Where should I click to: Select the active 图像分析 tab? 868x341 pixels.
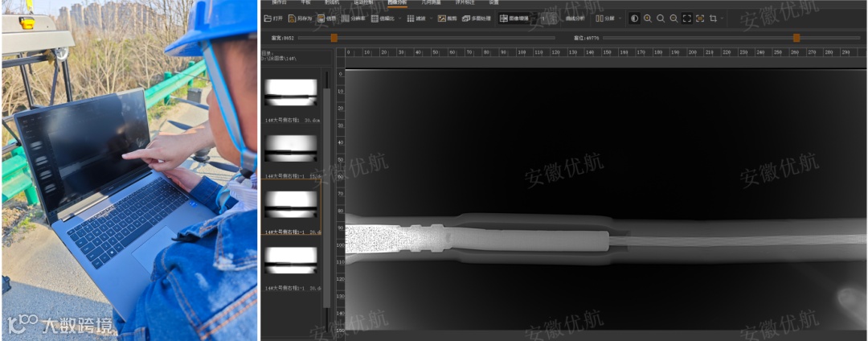coord(397,2)
